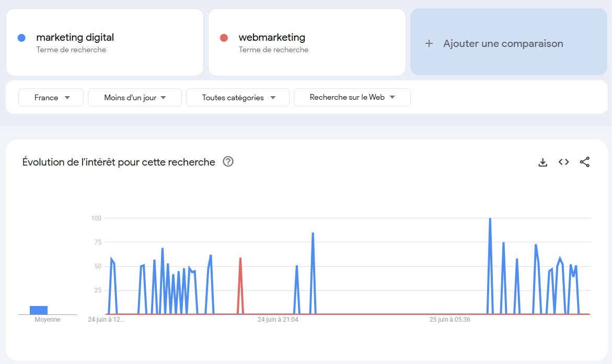Click the blue dot for marketing digital
Screen dimensions: 612x364
point(20,37)
